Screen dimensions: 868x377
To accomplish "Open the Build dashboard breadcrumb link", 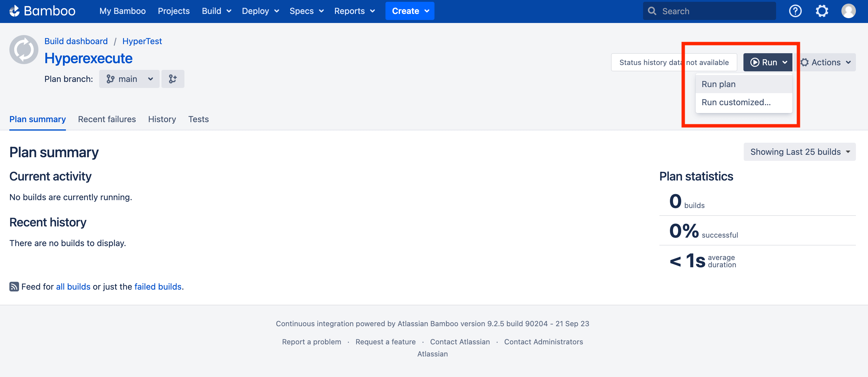I will point(76,41).
